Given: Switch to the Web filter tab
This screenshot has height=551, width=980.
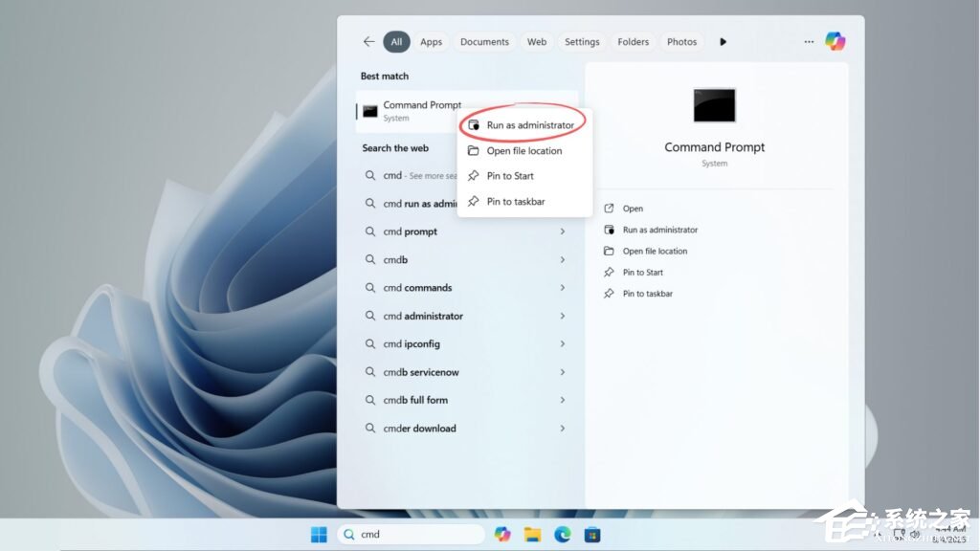Looking at the screenshot, I should (537, 41).
